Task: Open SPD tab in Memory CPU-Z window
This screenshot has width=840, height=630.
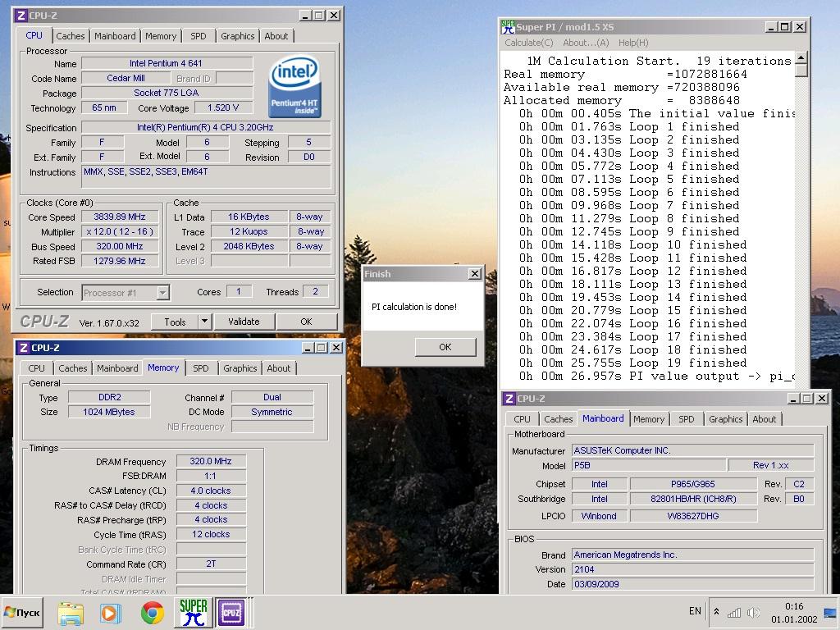Action: (x=201, y=368)
